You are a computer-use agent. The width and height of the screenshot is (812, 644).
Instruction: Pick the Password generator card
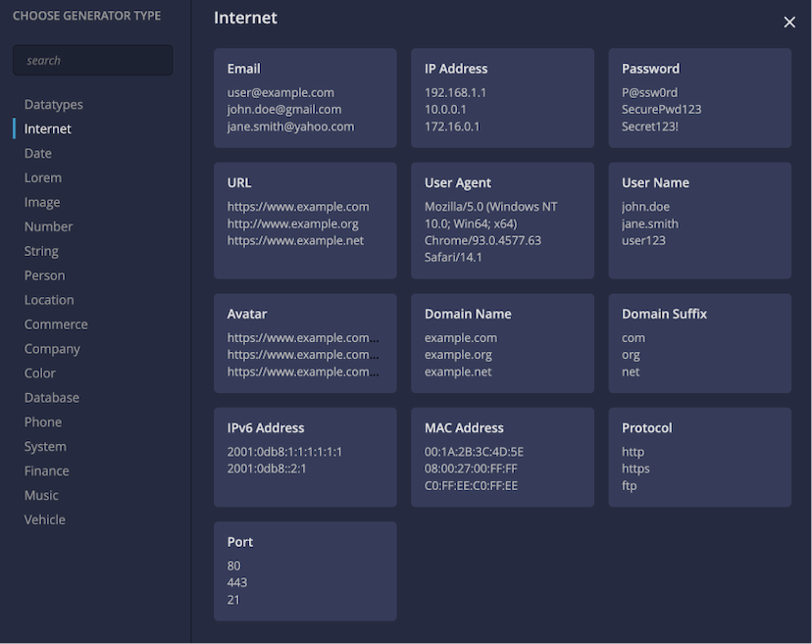pyautogui.click(x=699, y=98)
